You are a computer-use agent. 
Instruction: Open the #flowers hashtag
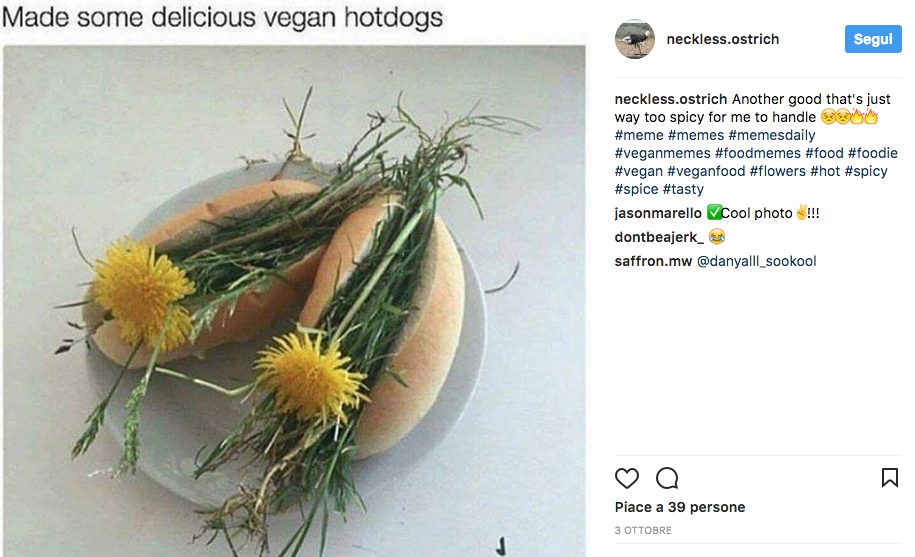[x=778, y=171]
